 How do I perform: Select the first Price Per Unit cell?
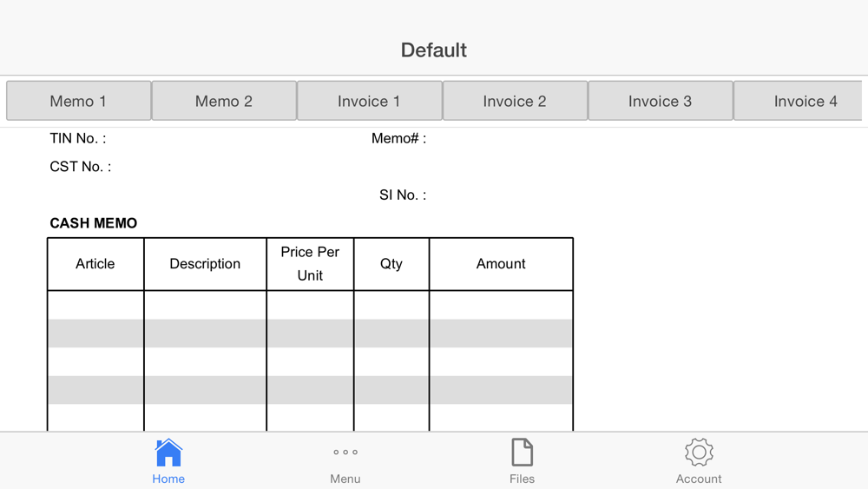click(310, 305)
